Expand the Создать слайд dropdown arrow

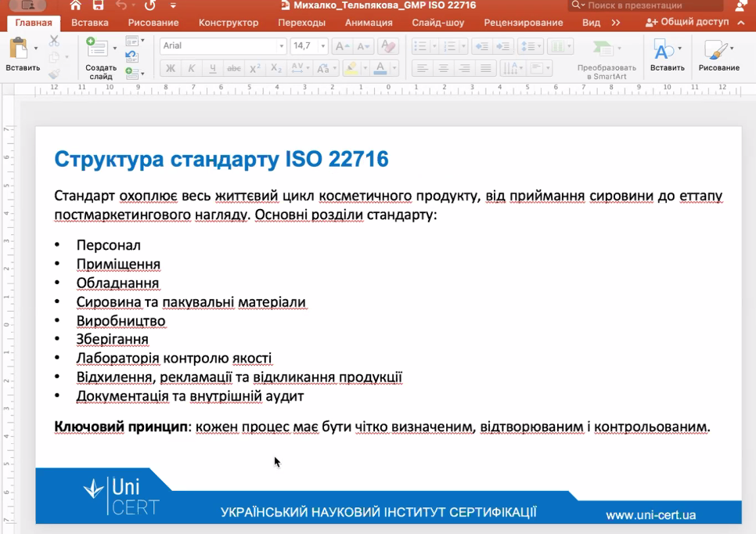[x=115, y=48]
